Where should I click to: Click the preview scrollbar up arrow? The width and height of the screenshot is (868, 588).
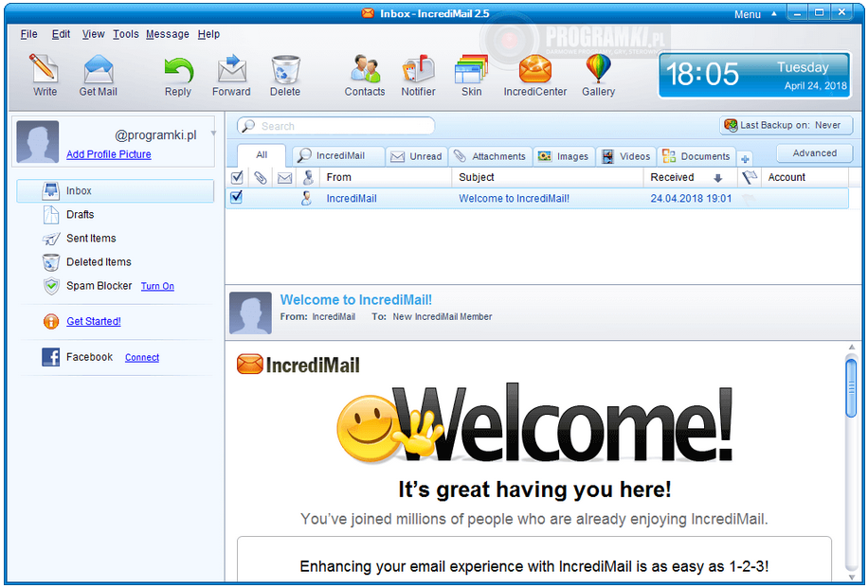[x=851, y=347]
